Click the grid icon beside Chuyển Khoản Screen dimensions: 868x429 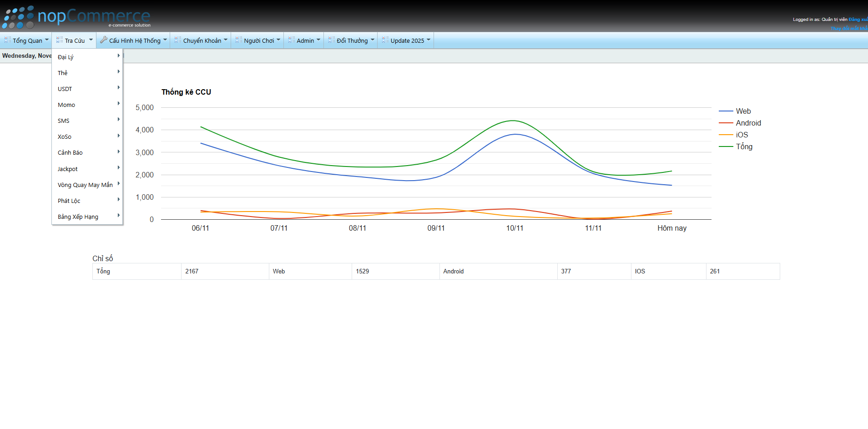(x=178, y=40)
